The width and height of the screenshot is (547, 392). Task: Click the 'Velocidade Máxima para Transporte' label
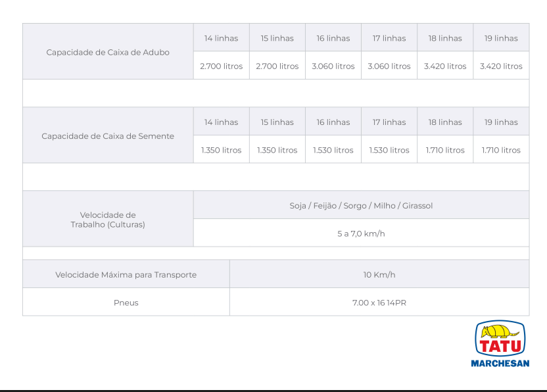[x=126, y=274]
